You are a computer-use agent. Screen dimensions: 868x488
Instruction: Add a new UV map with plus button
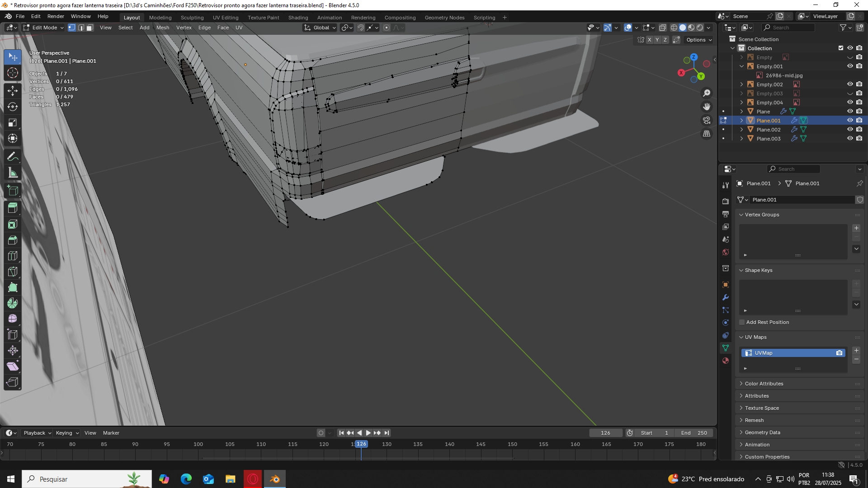coord(856,351)
